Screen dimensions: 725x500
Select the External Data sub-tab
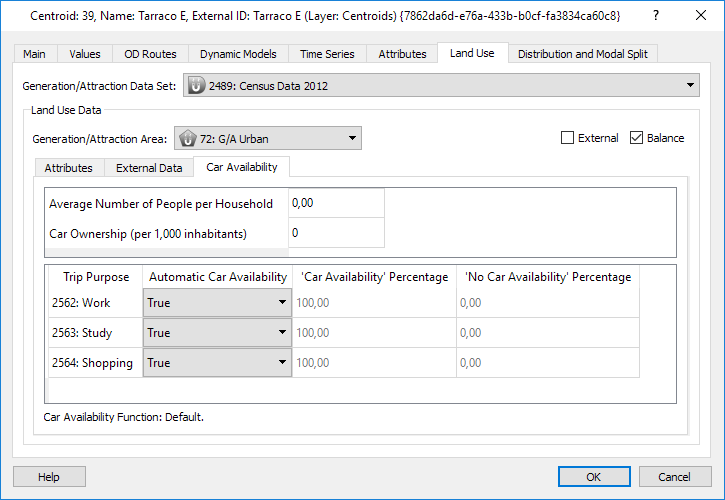149,168
